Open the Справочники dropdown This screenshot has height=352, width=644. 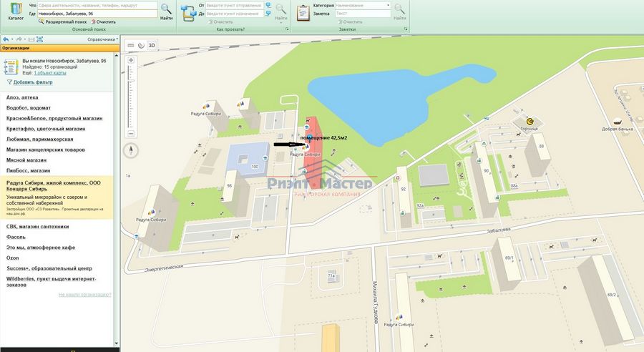coord(102,39)
